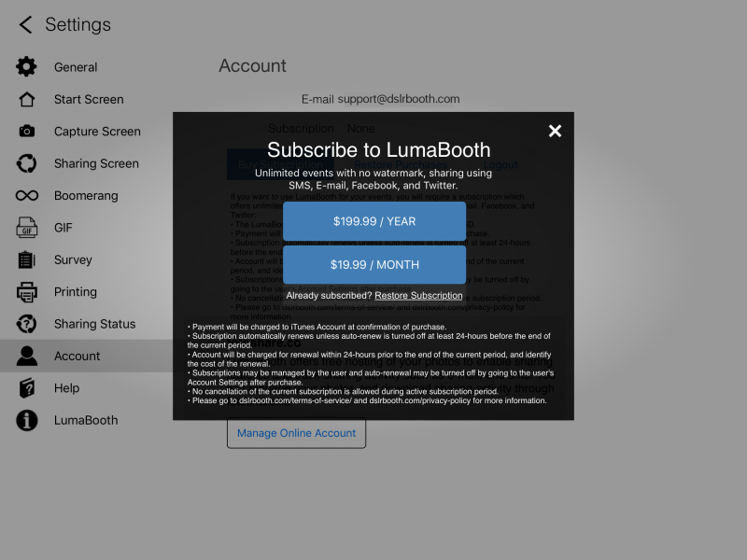
Task: Click the 'Already subscribed?' text
Action: click(329, 296)
